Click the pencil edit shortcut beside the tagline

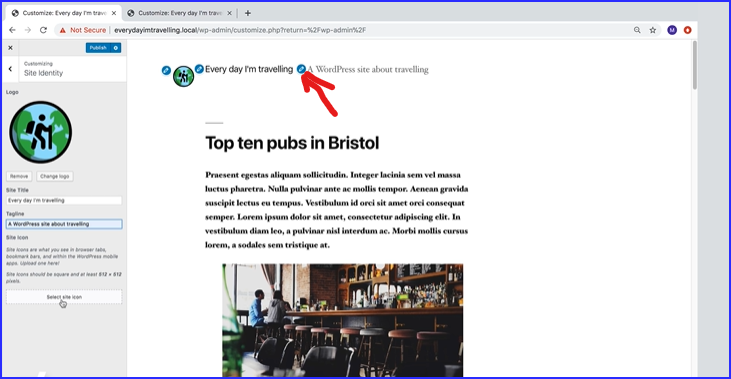(302, 69)
